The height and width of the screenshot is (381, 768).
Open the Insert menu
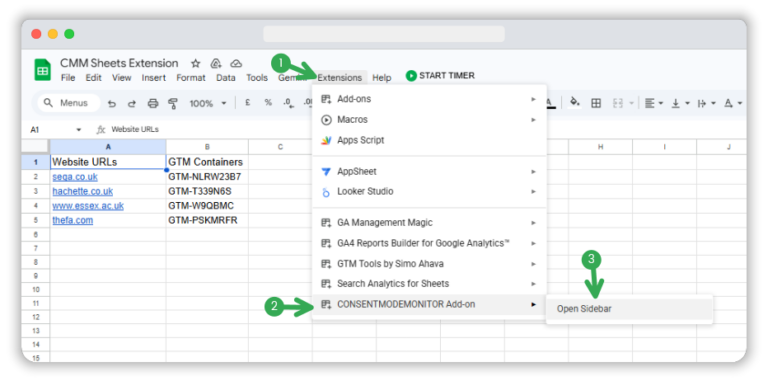[x=154, y=77]
